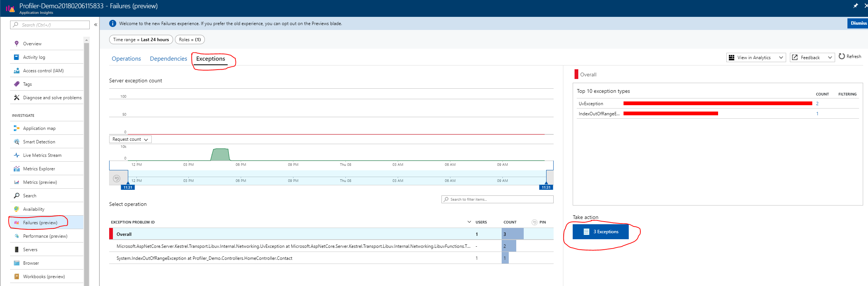The image size is (868, 286).
Task: Select Failures (preview) icon
Action: click(x=16, y=222)
